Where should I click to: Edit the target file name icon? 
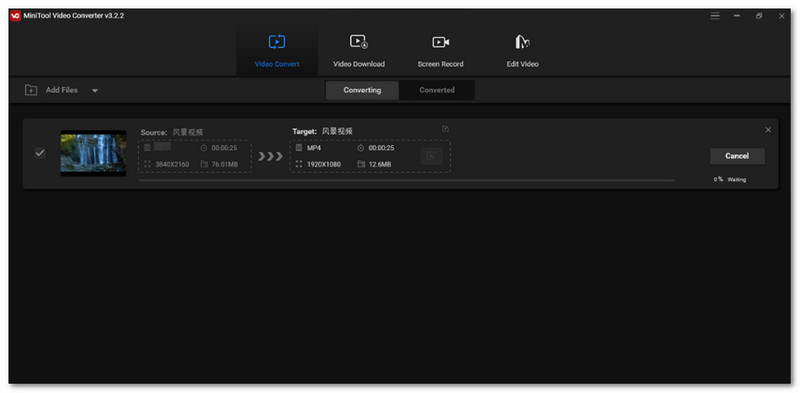[445, 129]
